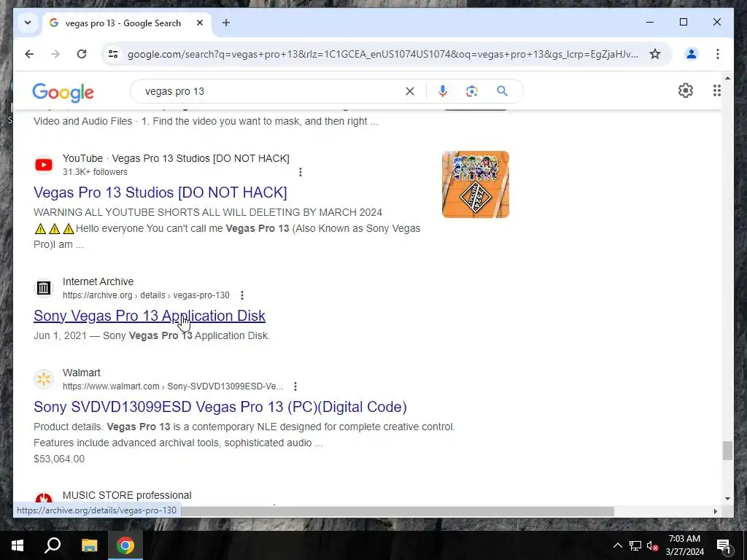
Task: Click the walmart.com URL breadcrumb
Action: (172, 386)
